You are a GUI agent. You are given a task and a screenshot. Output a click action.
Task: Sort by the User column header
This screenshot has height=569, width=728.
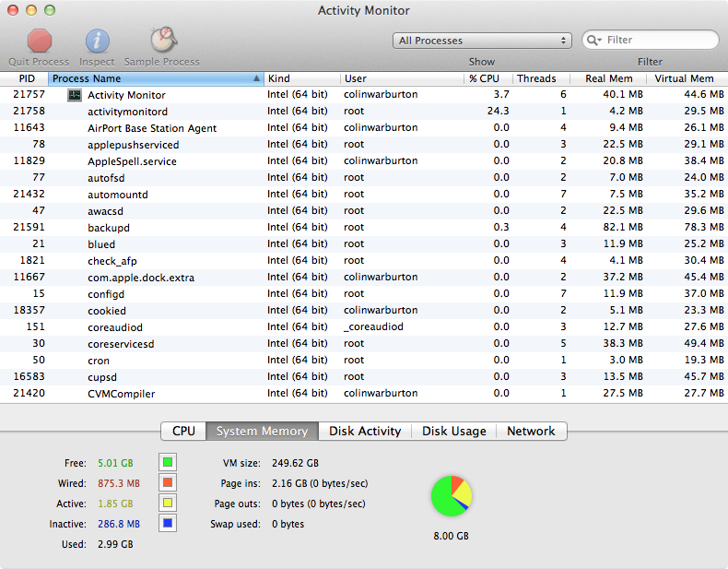click(x=402, y=78)
